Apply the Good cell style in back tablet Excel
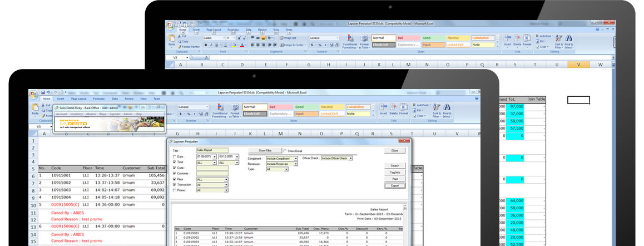 (433, 38)
